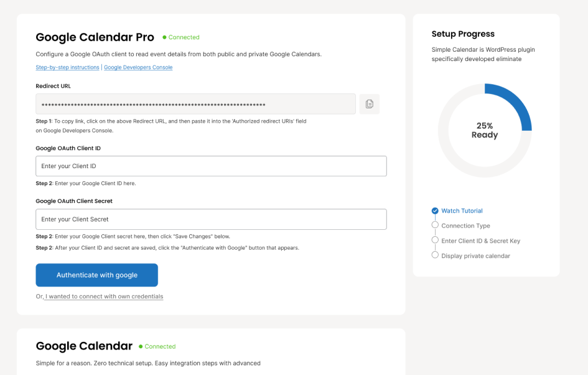
Task: Click the 25% Ready text inside the ring
Action: pos(485,130)
